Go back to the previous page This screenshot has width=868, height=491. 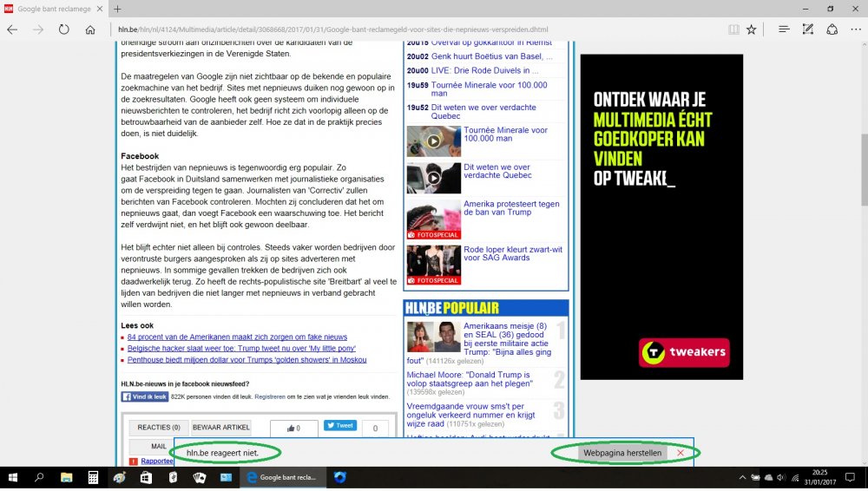12,29
